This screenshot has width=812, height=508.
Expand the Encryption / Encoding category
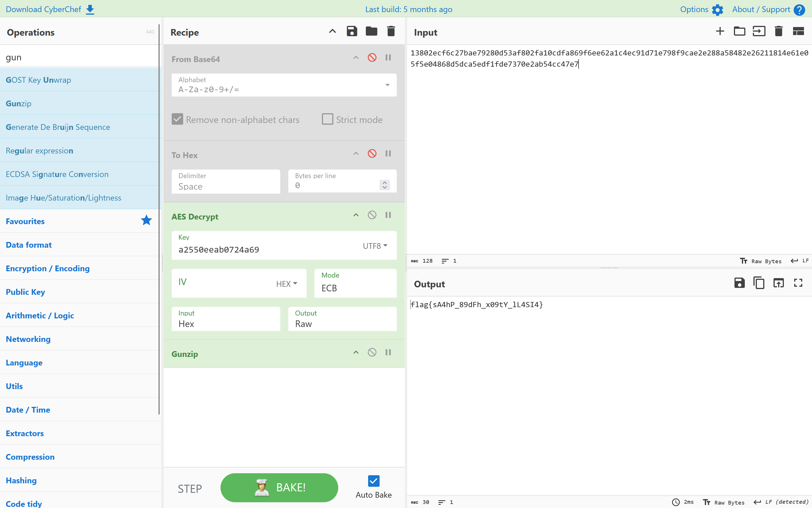click(x=48, y=268)
